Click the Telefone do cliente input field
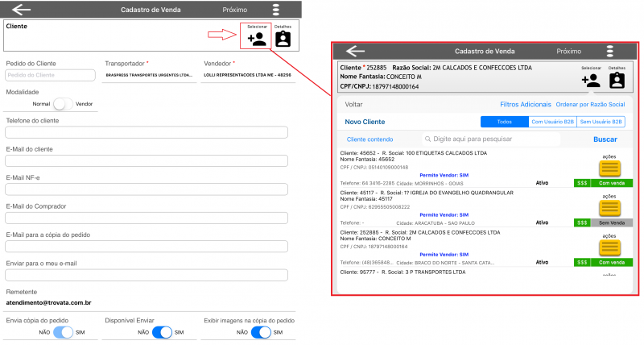The width and height of the screenshot is (644, 345). coord(147,133)
